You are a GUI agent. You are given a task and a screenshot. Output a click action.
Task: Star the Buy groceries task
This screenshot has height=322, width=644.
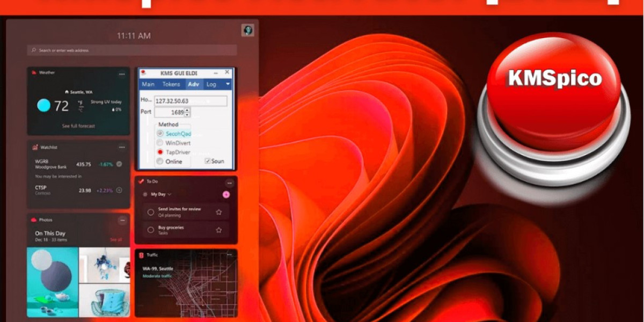[x=218, y=230]
